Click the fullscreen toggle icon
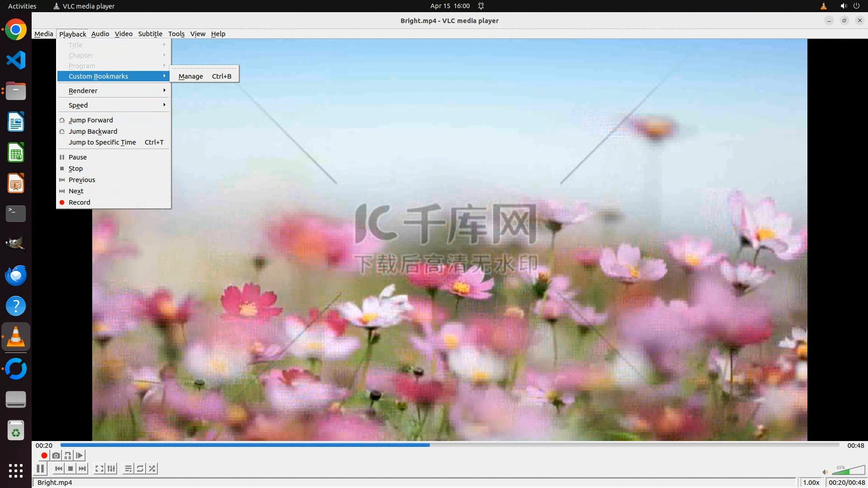This screenshot has height=488, width=868. 99,469
